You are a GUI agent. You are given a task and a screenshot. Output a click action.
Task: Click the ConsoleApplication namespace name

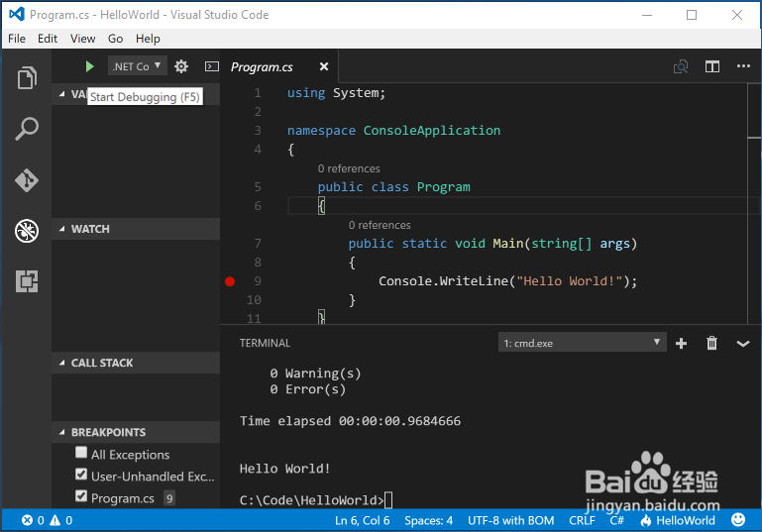click(x=432, y=130)
